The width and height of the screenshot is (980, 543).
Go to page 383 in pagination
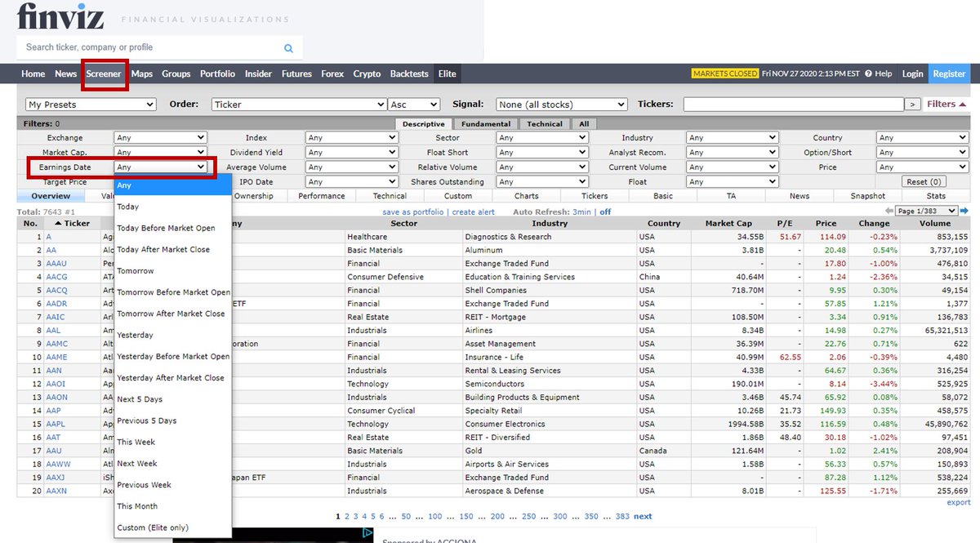622,516
